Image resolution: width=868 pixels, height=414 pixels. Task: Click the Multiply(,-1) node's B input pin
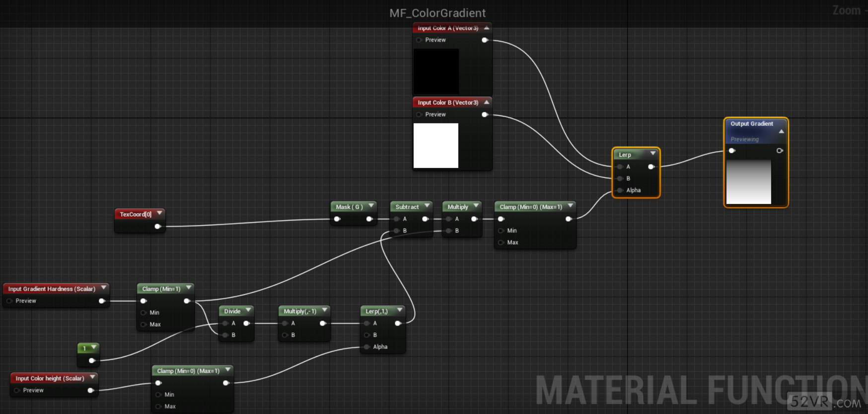tap(285, 335)
